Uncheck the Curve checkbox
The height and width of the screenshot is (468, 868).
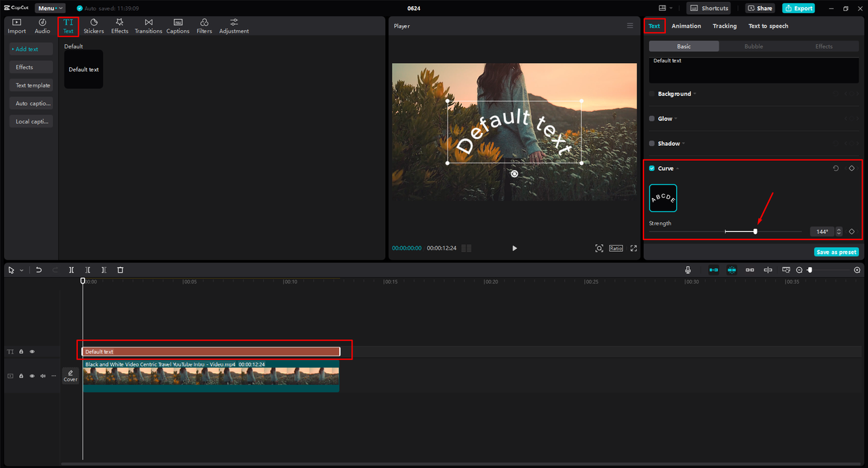652,168
